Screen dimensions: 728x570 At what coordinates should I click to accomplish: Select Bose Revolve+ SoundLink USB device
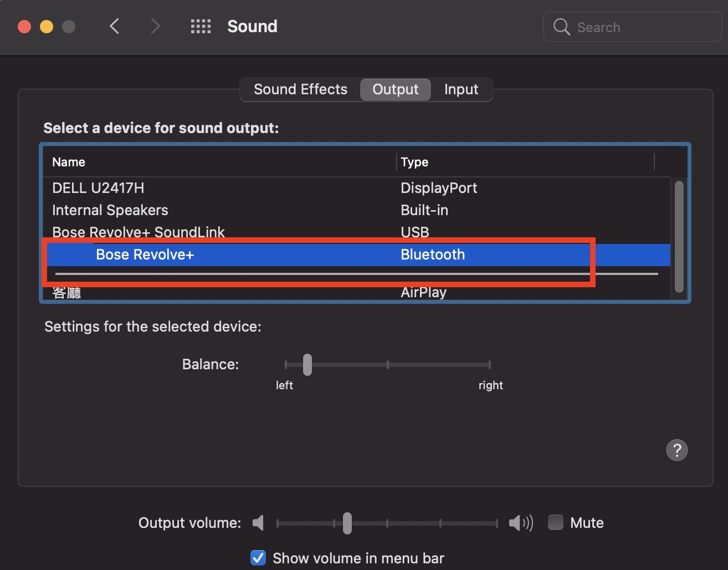[357, 232]
